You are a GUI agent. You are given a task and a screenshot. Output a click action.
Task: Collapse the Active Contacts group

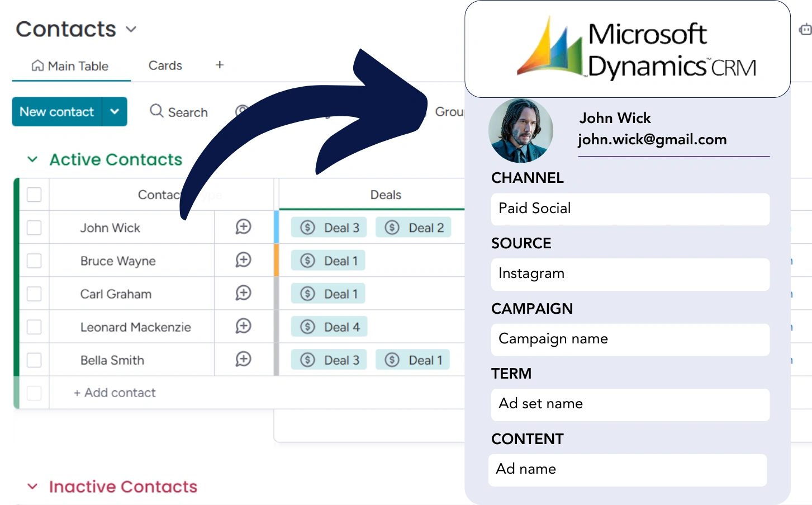32,159
